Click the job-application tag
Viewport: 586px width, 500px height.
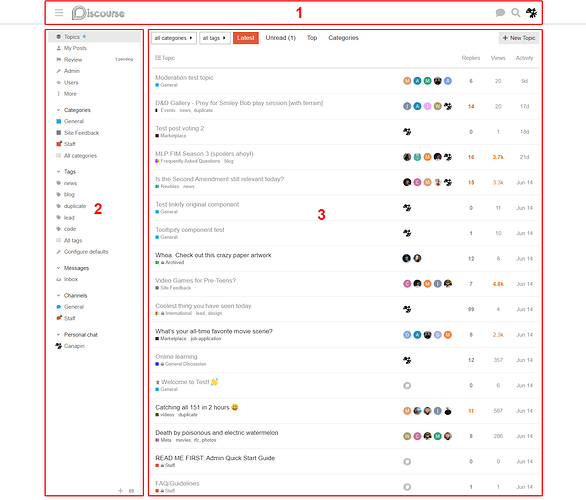[206, 339]
